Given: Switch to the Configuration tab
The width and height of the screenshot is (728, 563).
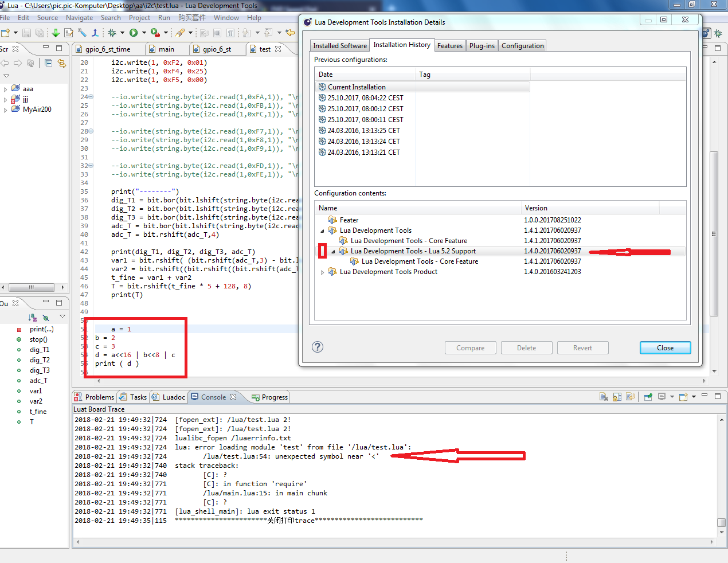Looking at the screenshot, I should 523,46.
